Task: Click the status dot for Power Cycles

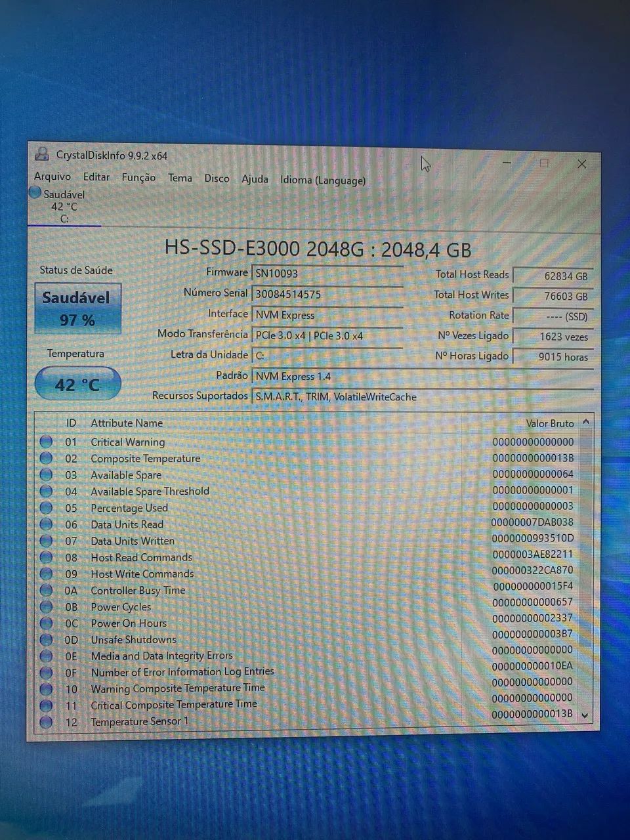Action: coord(46,606)
